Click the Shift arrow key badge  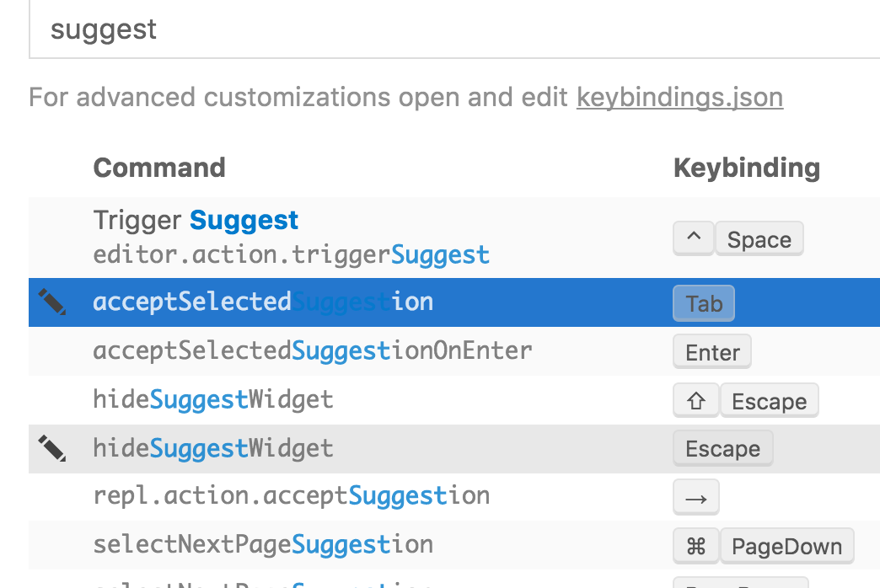pos(696,401)
